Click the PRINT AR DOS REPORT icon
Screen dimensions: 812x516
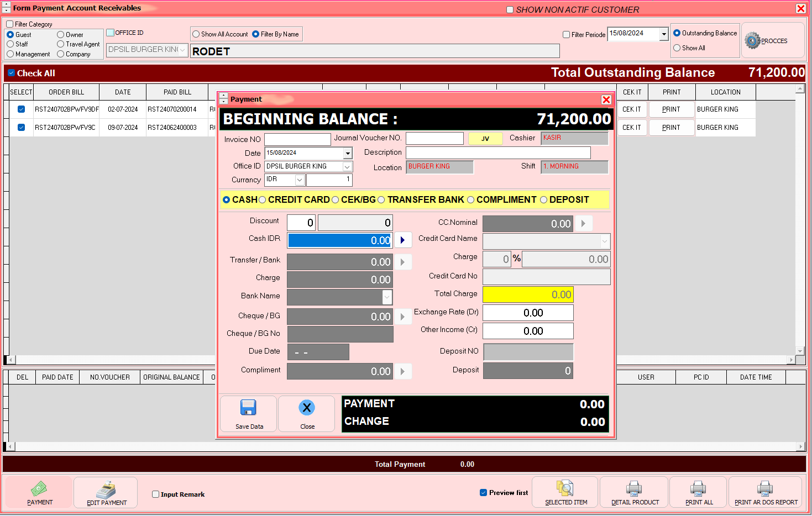click(x=765, y=488)
